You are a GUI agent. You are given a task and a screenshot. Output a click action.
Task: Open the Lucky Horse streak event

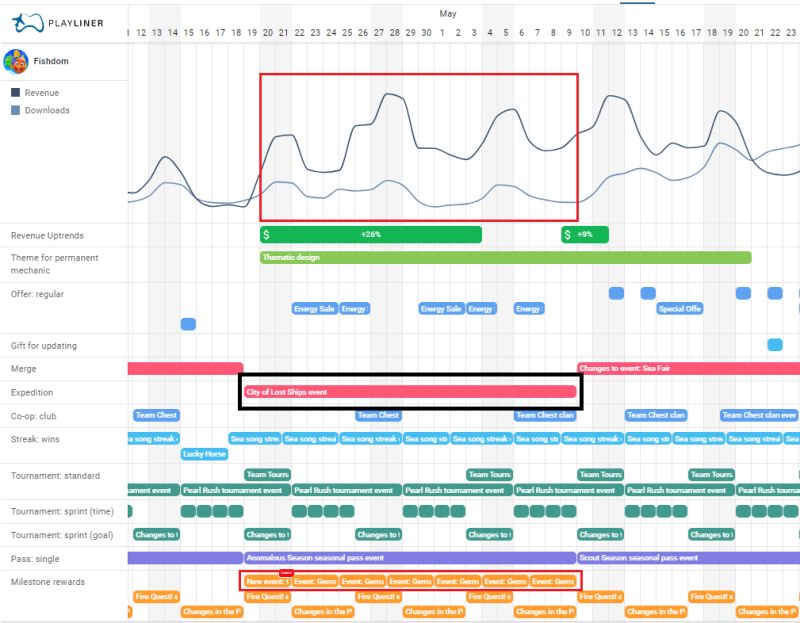tap(204, 454)
